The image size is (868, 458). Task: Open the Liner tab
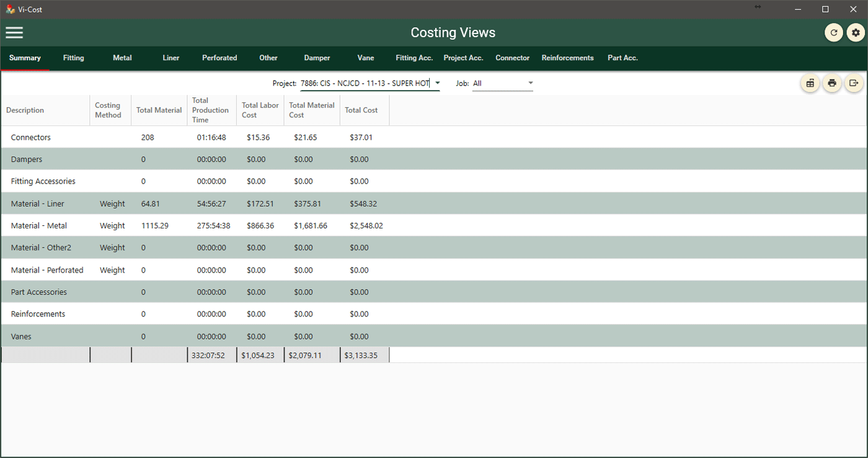coord(171,58)
